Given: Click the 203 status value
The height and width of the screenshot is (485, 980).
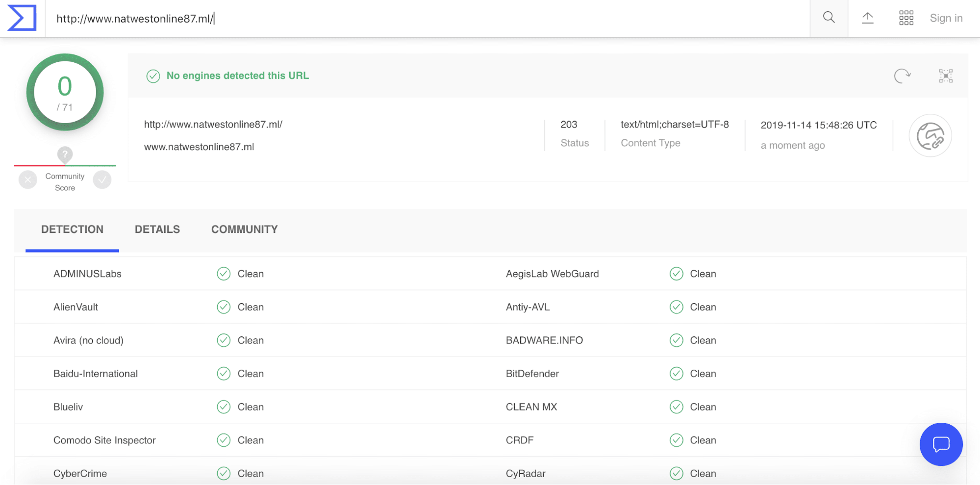Looking at the screenshot, I should (x=569, y=125).
